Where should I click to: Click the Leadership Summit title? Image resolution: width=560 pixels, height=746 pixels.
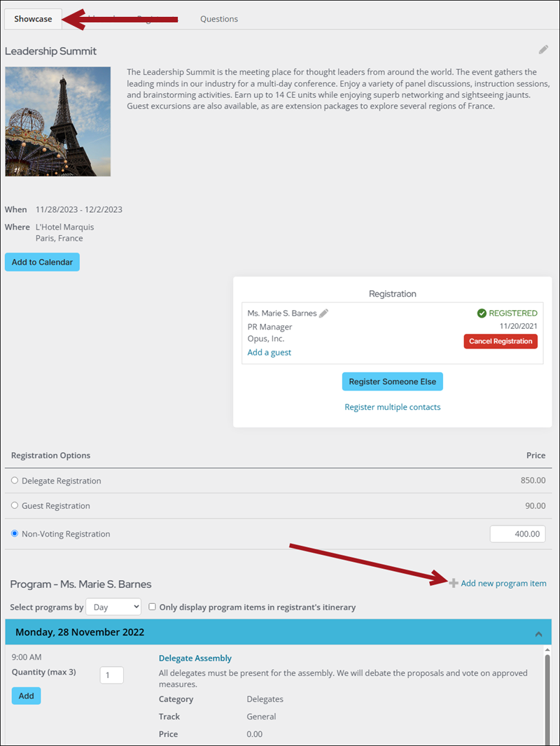point(50,51)
